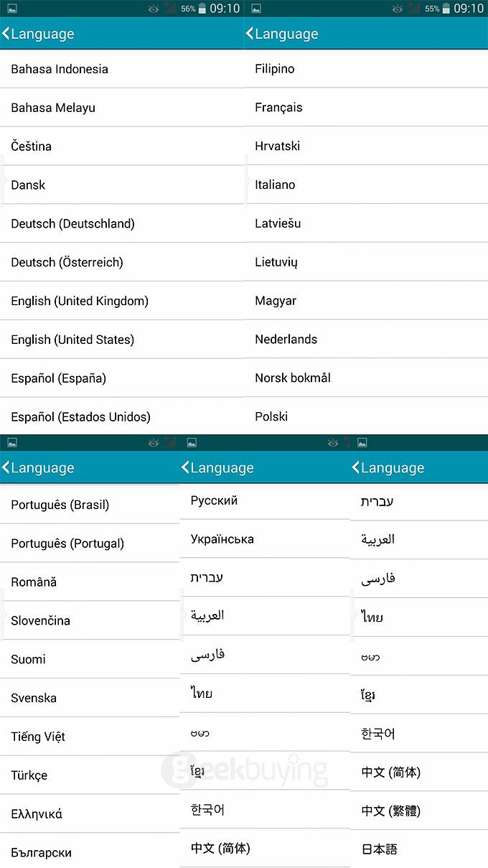Tap signal strength icon beside 55% battery
Viewport: 488px width, 868px height.
pos(414,9)
